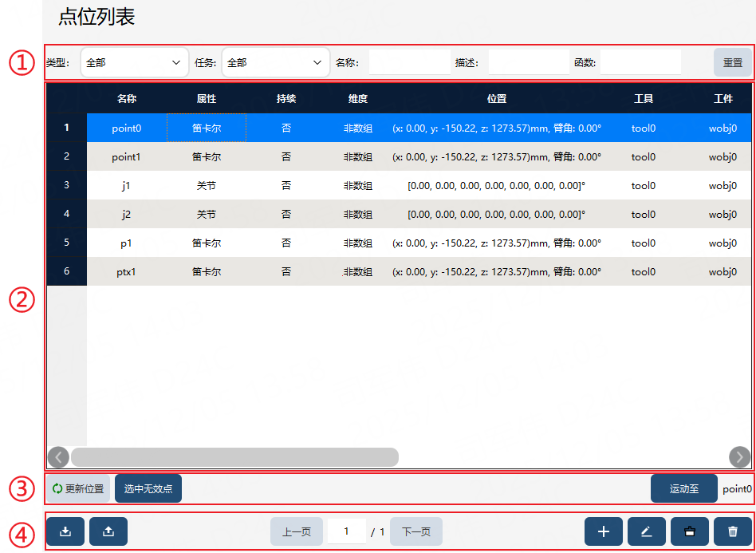Focus the 描述 filter input field
The width and height of the screenshot is (756, 553).
[x=529, y=62]
